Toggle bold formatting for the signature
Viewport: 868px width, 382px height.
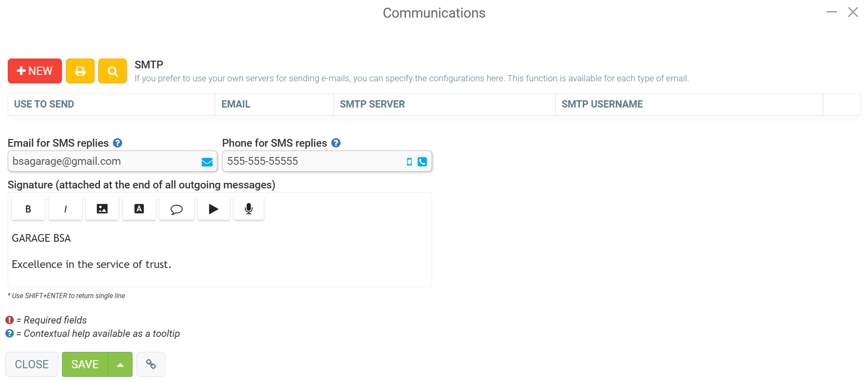click(x=28, y=208)
